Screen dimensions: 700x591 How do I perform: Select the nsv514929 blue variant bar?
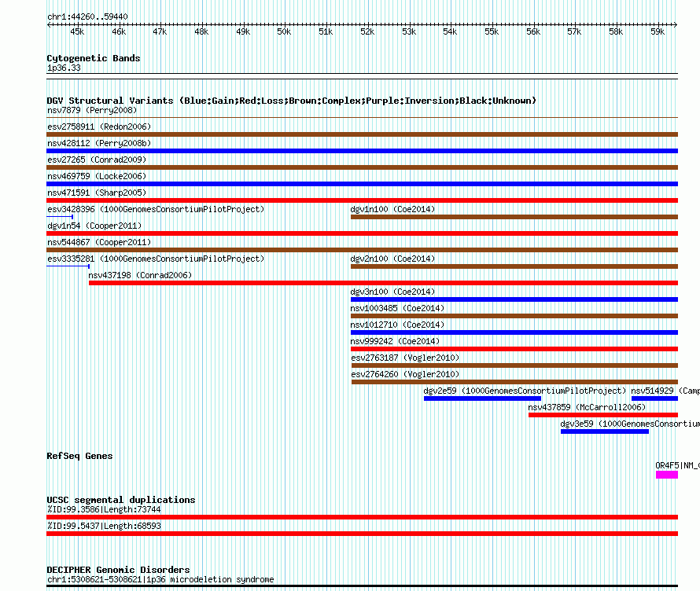[654, 398]
